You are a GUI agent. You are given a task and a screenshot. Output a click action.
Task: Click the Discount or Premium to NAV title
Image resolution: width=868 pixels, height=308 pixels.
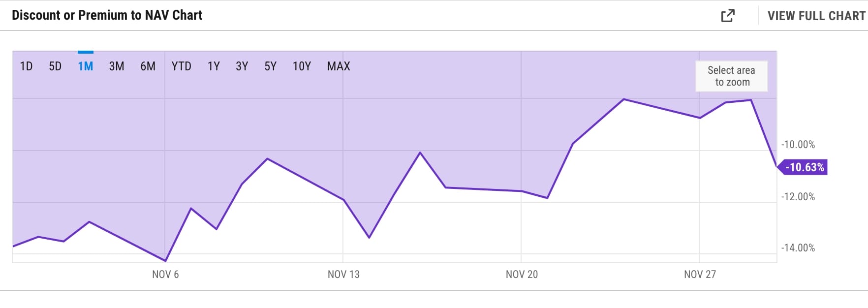pyautogui.click(x=108, y=15)
